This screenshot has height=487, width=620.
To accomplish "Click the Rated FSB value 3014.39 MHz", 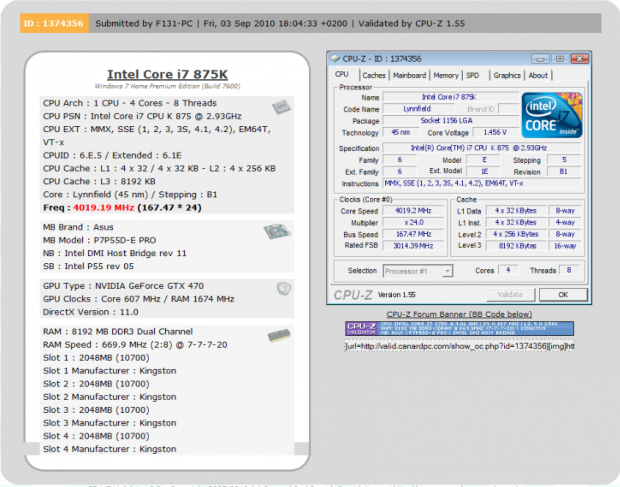I will click(x=413, y=246).
